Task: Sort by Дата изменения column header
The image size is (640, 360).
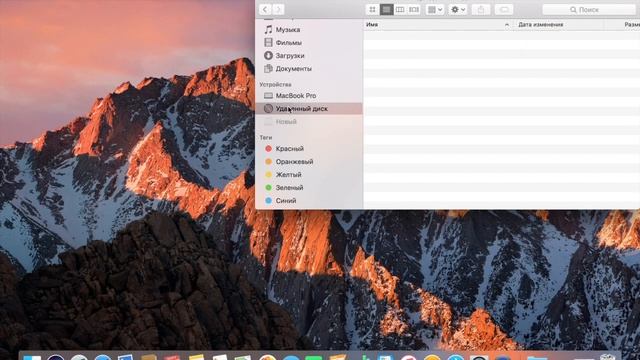Action: [559, 24]
